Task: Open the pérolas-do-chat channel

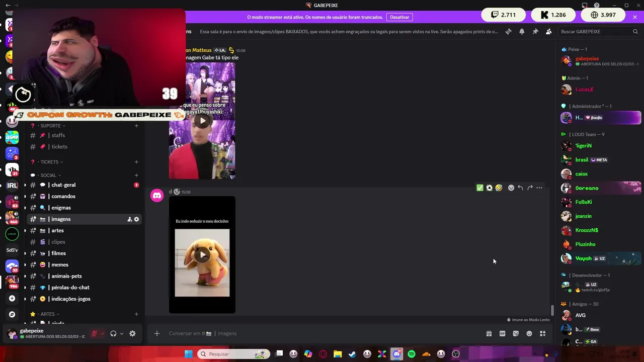Action: [84, 288]
